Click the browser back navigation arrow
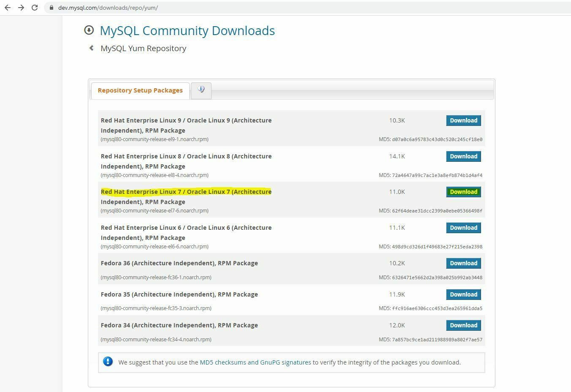The image size is (571, 392). [x=7, y=8]
